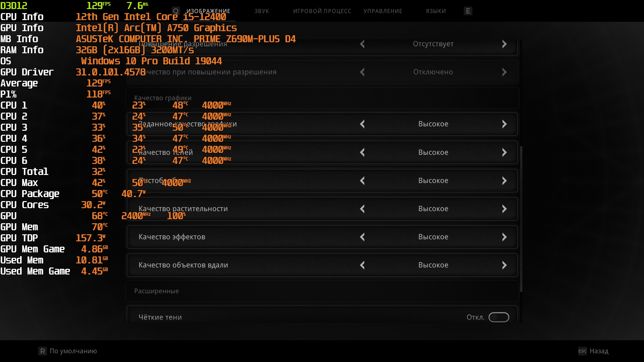Click left arrow for Качество при повышении разрешения
The width and height of the screenshot is (644, 362).
[x=362, y=72]
